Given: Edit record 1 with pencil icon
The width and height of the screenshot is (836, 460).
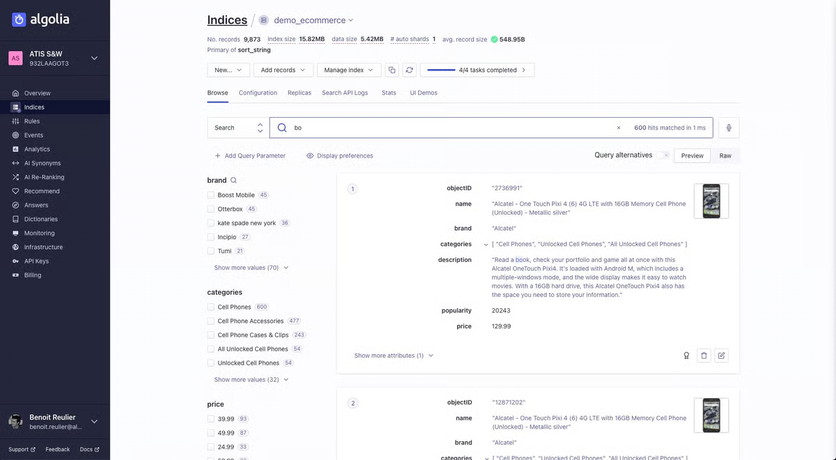Looking at the screenshot, I should coord(721,356).
